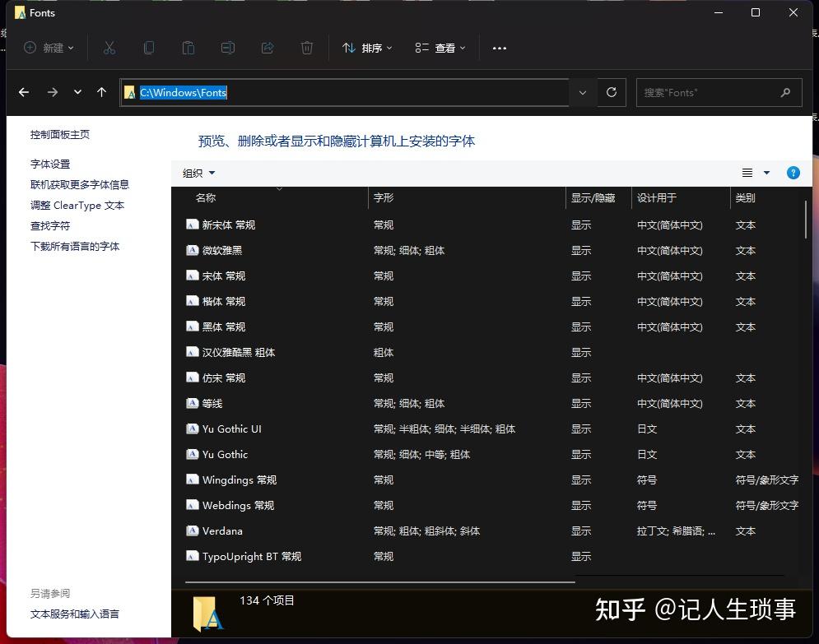The image size is (819, 644).
Task: Click the Cut scissors icon
Action: (109, 48)
